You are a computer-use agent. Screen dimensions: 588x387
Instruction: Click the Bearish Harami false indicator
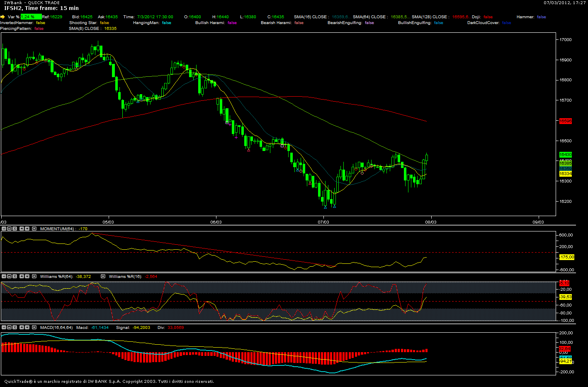coord(282,23)
